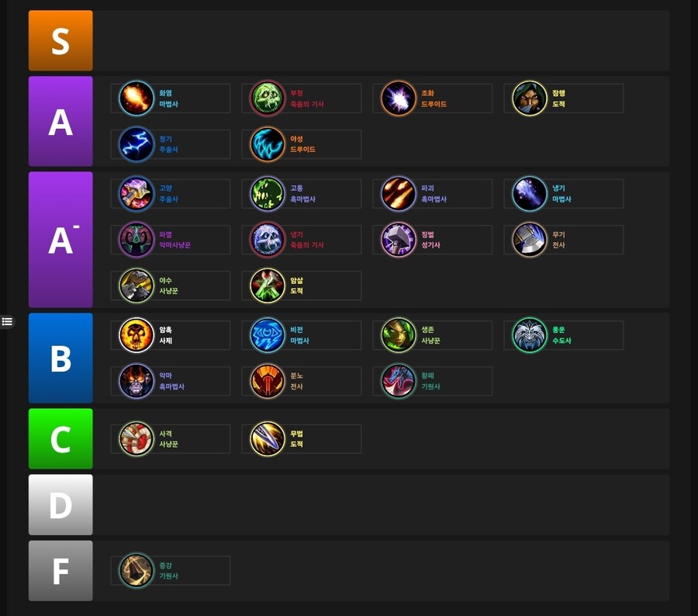Open the list menu icon at left edge
The height and width of the screenshot is (616, 698).
tap(7, 321)
